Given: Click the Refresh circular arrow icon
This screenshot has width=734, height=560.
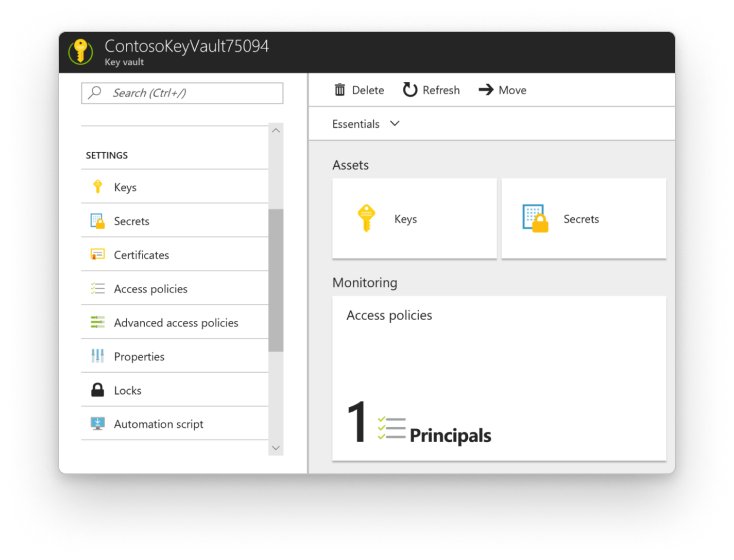Looking at the screenshot, I should click(410, 89).
